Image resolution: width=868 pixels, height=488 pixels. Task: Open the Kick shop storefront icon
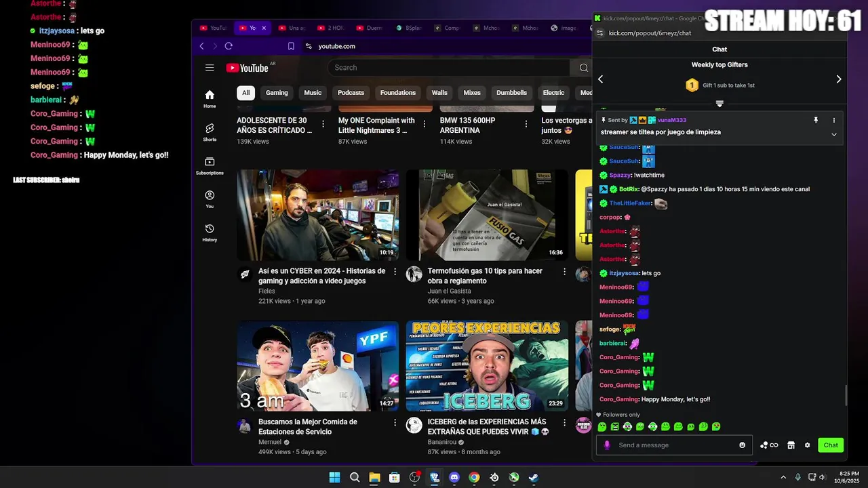(x=791, y=445)
